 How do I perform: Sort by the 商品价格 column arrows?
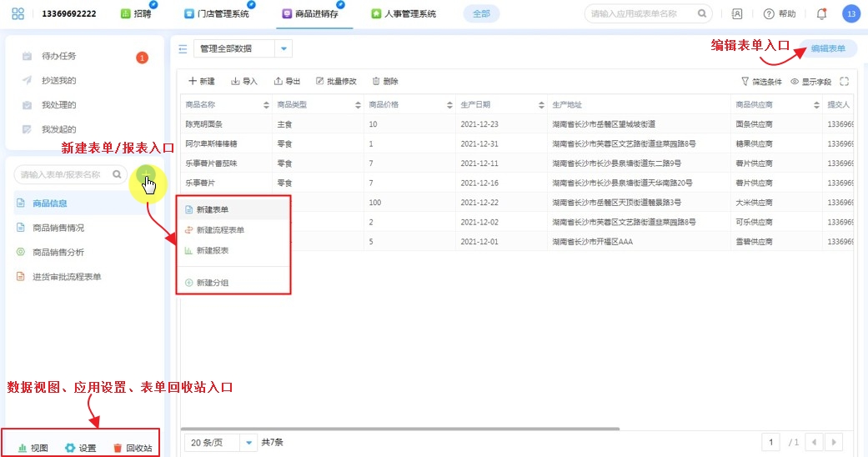pyautogui.click(x=449, y=105)
